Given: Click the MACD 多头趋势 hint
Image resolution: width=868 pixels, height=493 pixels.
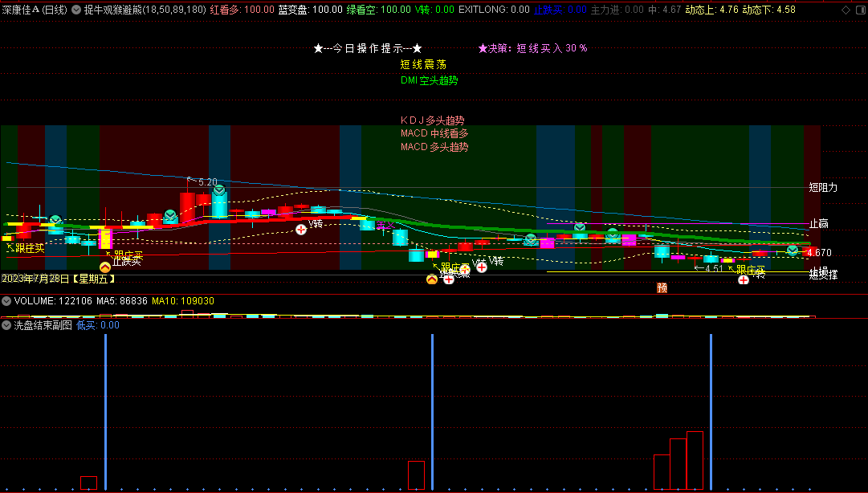Looking at the screenshot, I should pos(434,147).
